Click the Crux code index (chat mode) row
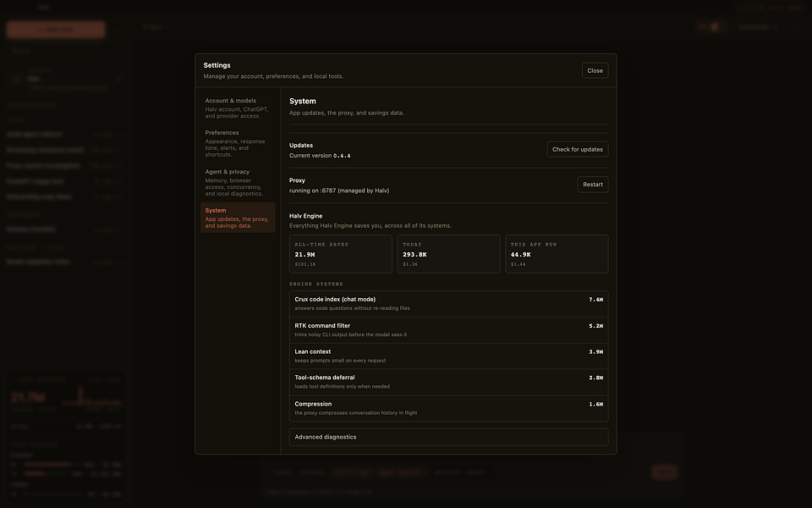The width and height of the screenshot is (812, 508). click(x=448, y=304)
